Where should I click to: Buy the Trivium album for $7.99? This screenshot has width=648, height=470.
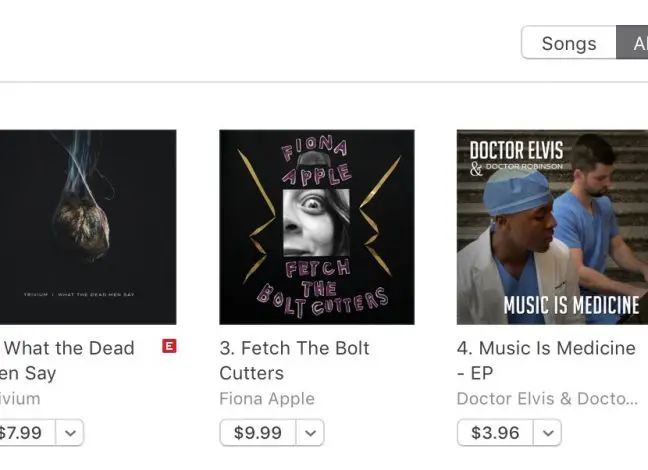(x=22, y=433)
